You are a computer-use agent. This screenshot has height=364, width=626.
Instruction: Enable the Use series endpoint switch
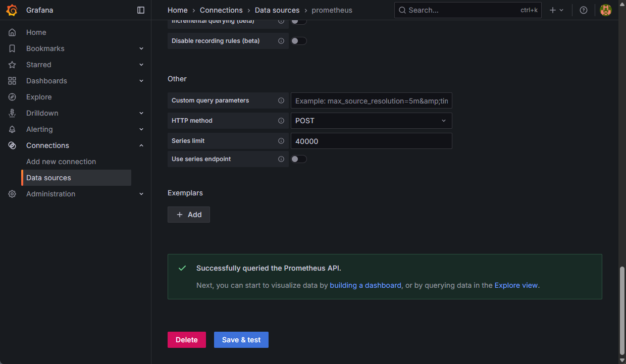coord(299,159)
